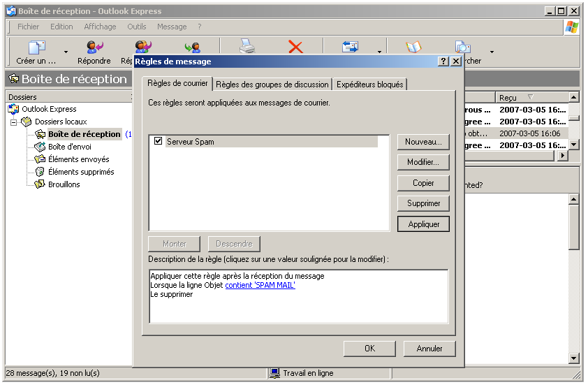
Task: Click the Windows logo in menu bar corner
Action: pyautogui.click(x=571, y=27)
